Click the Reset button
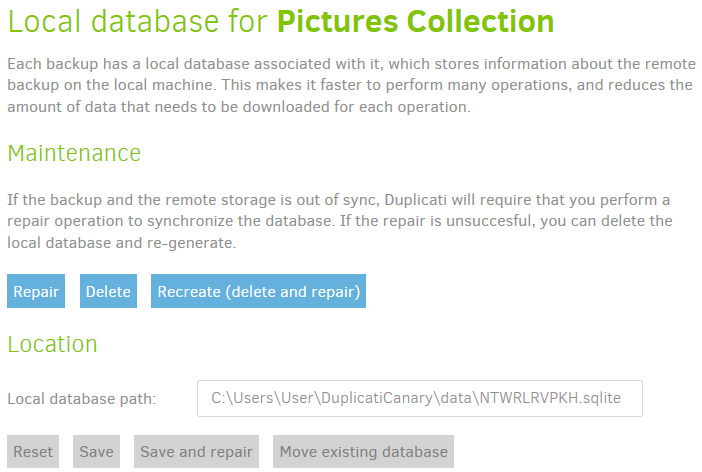This screenshot has height=472, width=702. (33, 452)
